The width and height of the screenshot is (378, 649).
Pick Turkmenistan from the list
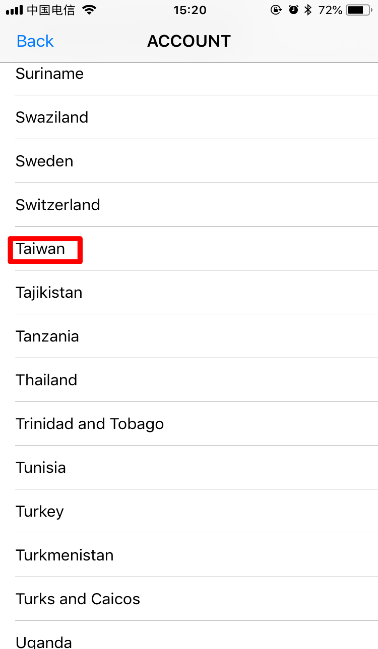coord(189,555)
